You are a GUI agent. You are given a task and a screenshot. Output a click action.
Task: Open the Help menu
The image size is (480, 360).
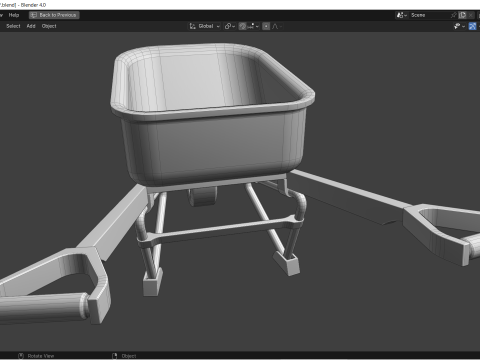pos(14,15)
